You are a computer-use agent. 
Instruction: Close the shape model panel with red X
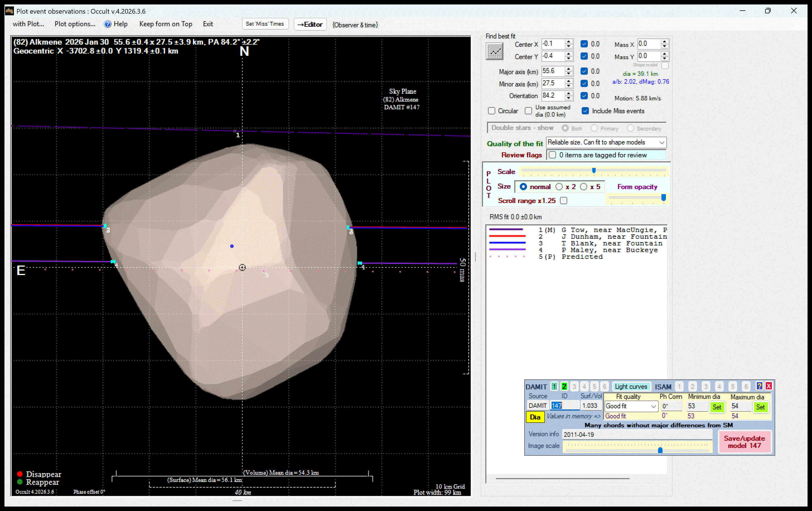[769, 386]
